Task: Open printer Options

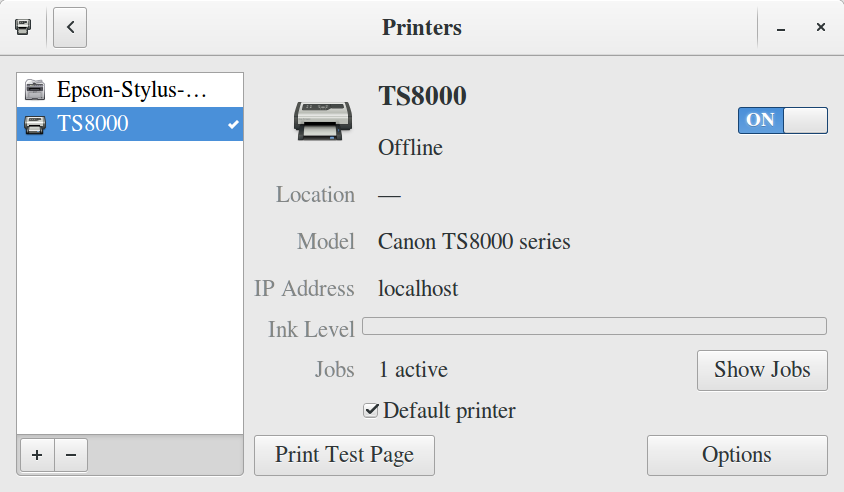Action: pyautogui.click(x=737, y=455)
